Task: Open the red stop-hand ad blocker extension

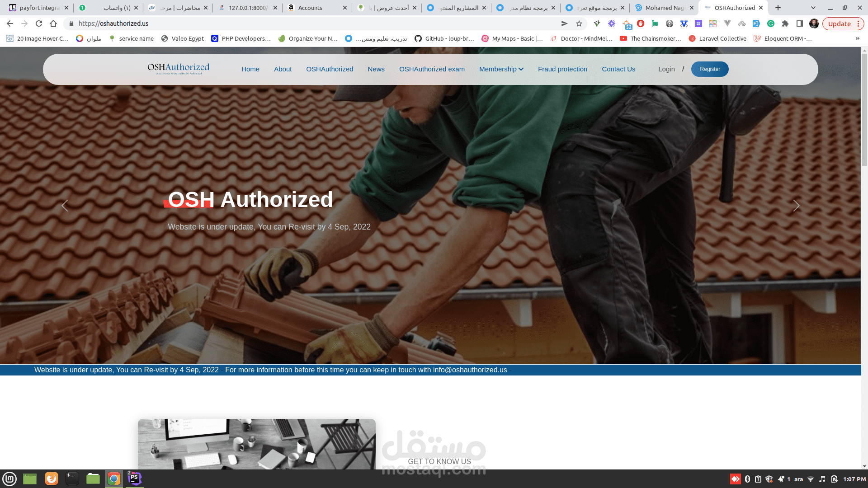Action: [641, 23]
